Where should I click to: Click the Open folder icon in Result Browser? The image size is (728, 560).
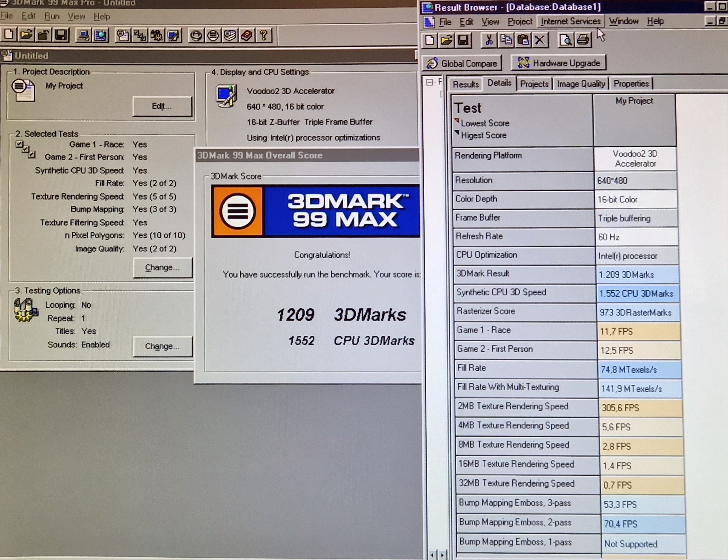coord(446,40)
